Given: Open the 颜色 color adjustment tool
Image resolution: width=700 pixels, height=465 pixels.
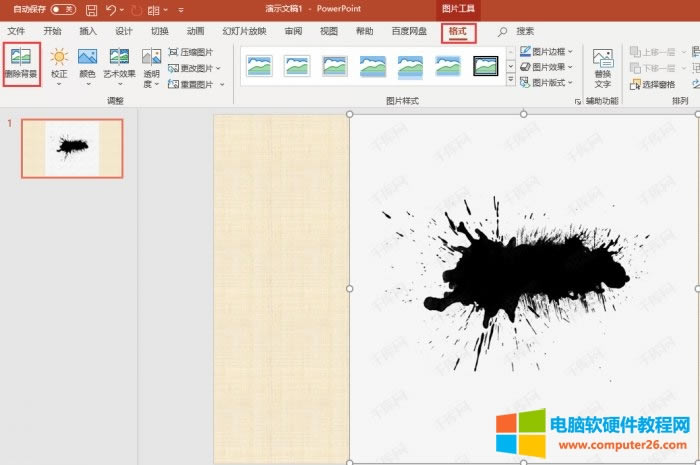Looking at the screenshot, I should coord(87,58).
